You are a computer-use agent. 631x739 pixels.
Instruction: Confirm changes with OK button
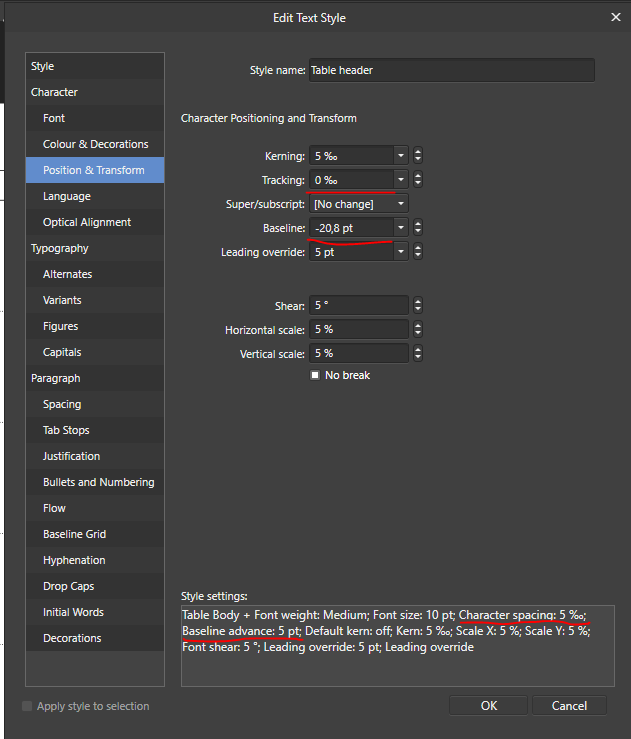click(488, 706)
